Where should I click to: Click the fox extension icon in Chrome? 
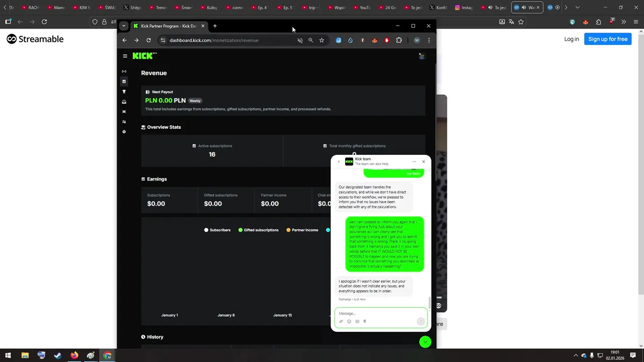point(374,40)
